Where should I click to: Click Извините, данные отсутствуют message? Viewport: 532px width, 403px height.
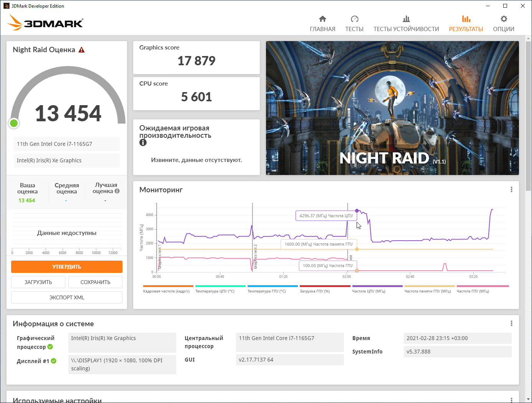click(x=197, y=160)
